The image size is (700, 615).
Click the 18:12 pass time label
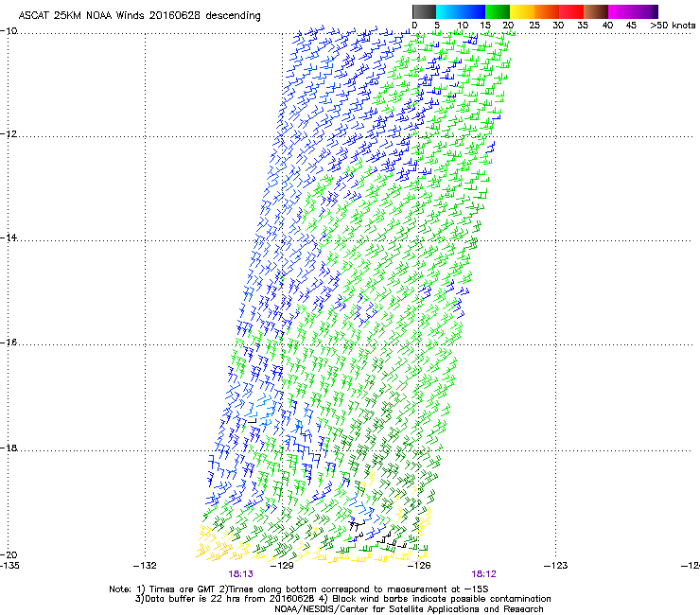tap(484, 574)
